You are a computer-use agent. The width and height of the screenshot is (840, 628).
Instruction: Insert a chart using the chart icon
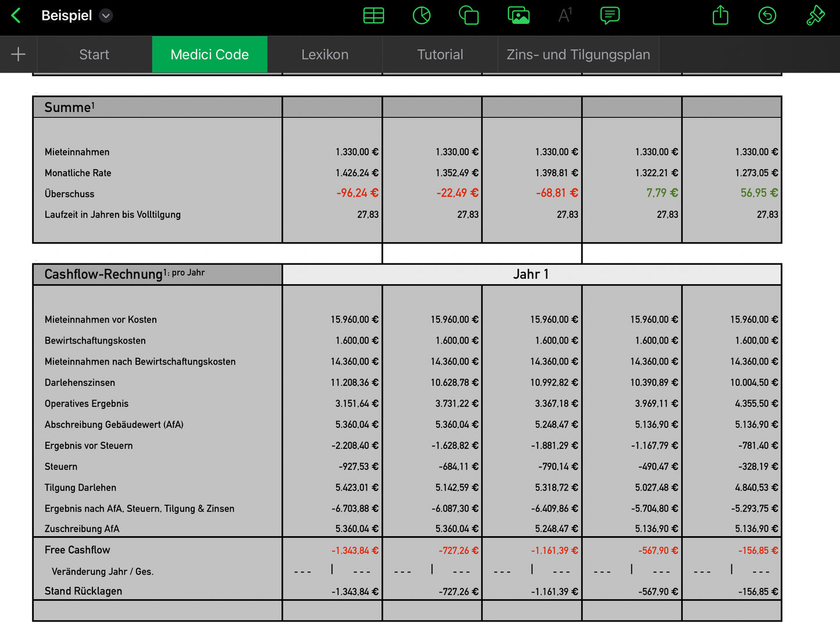point(421,16)
